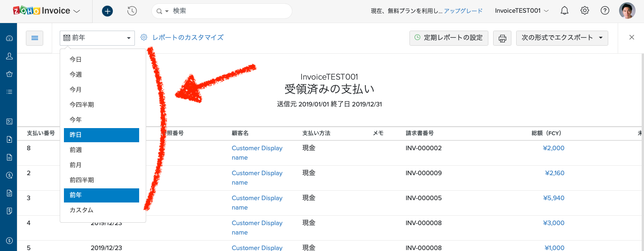This screenshot has height=251, width=644.
Task: Click the quick create plus icon
Action: pyautogui.click(x=107, y=11)
